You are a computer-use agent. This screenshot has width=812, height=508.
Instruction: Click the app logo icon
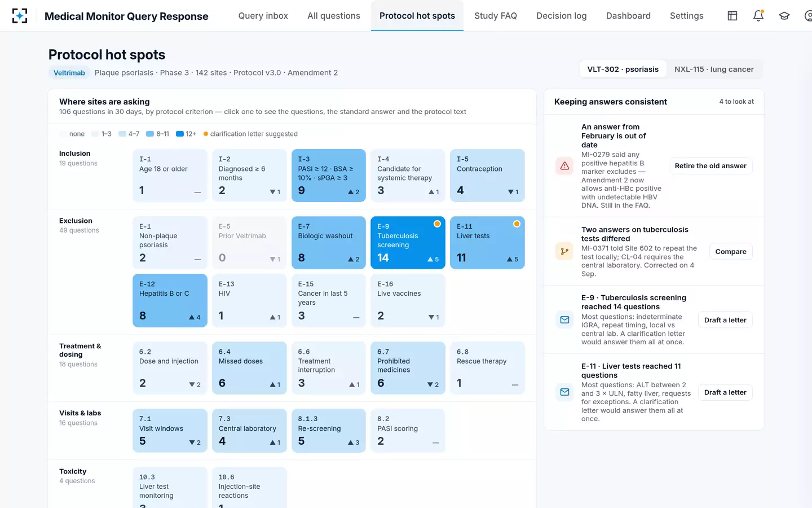(20, 16)
